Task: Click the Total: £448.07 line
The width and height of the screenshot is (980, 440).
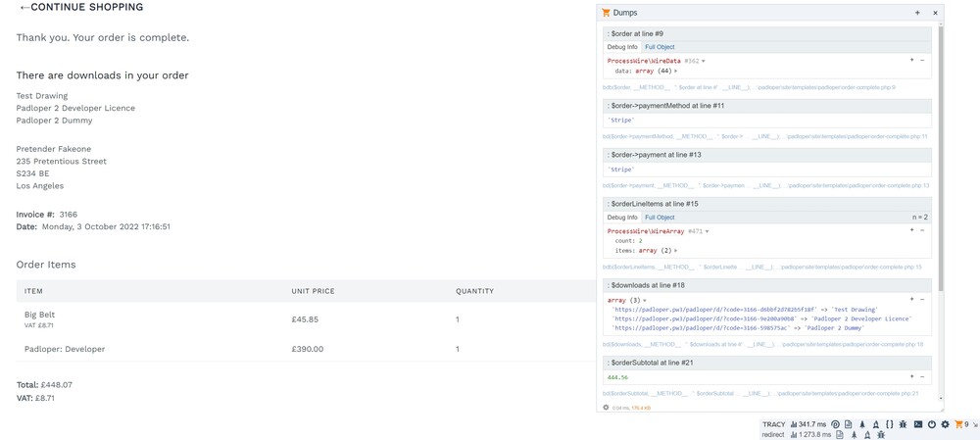Action: (x=44, y=385)
